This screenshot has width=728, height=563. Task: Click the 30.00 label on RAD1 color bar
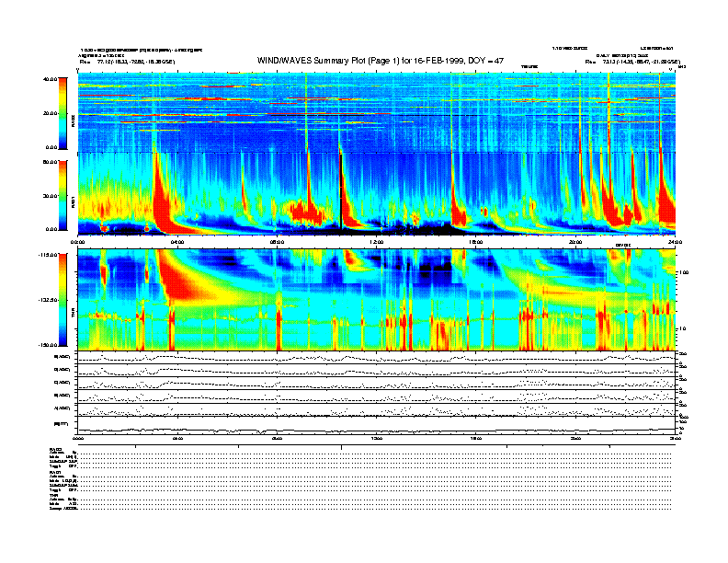(50, 196)
